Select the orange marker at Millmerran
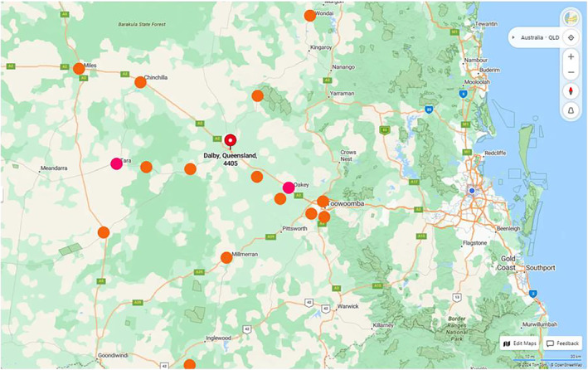This screenshot has width=588, height=370. point(226,258)
